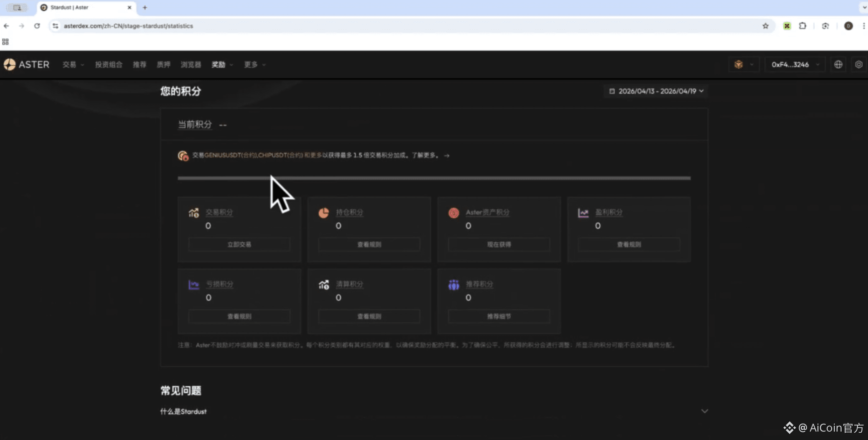The image size is (868, 440).
Task: Click the 什么是Stardust question text
Action: pos(184,411)
